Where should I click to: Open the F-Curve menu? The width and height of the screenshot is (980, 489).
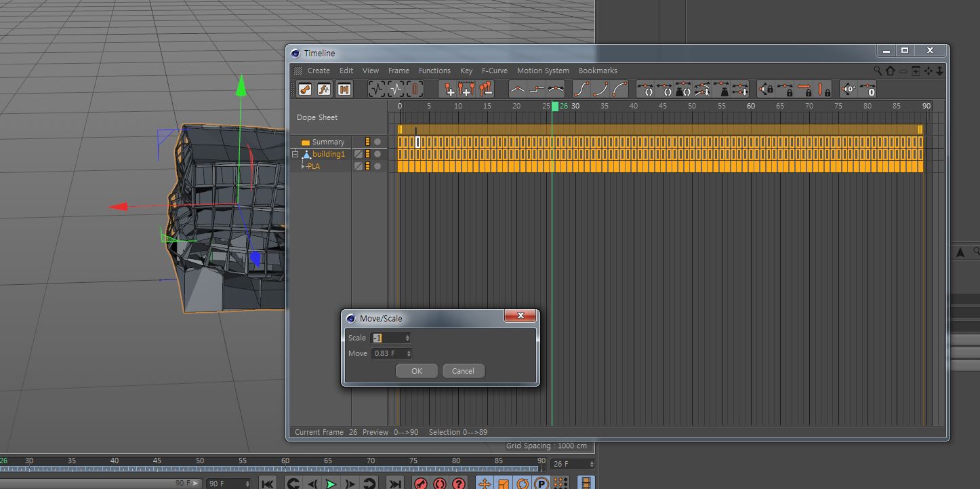pyautogui.click(x=494, y=71)
